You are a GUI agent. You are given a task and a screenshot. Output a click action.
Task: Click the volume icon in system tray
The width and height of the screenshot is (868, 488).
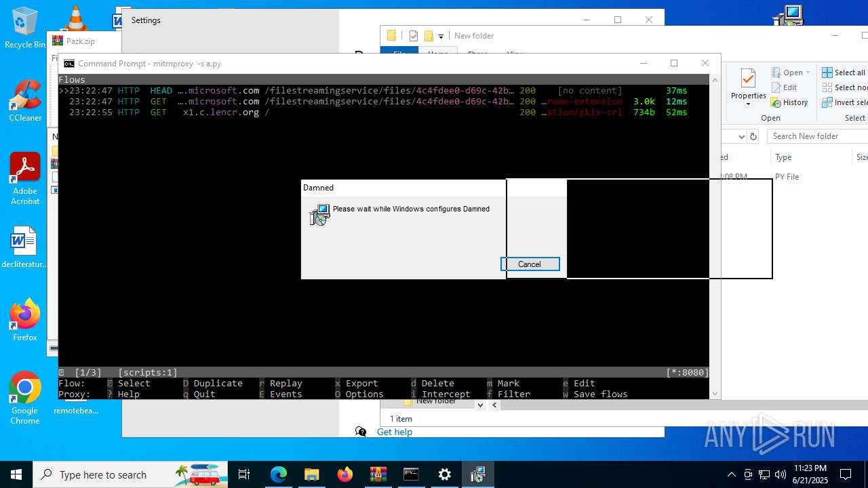[781, 474]
